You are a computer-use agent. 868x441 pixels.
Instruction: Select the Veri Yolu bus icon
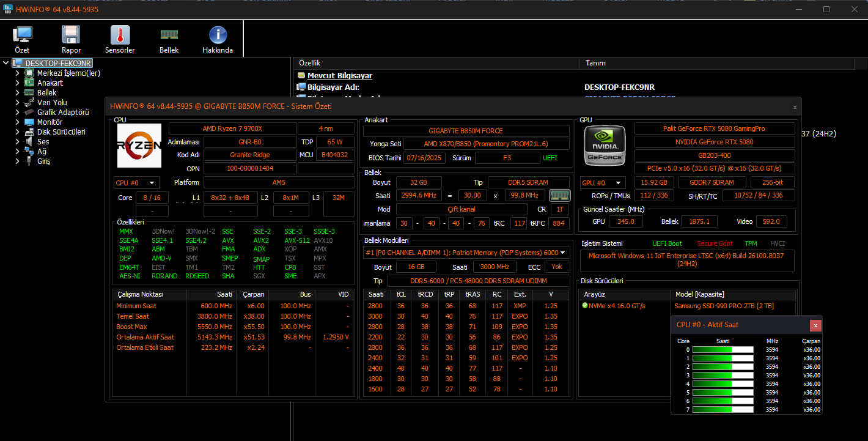coord(29,102)
